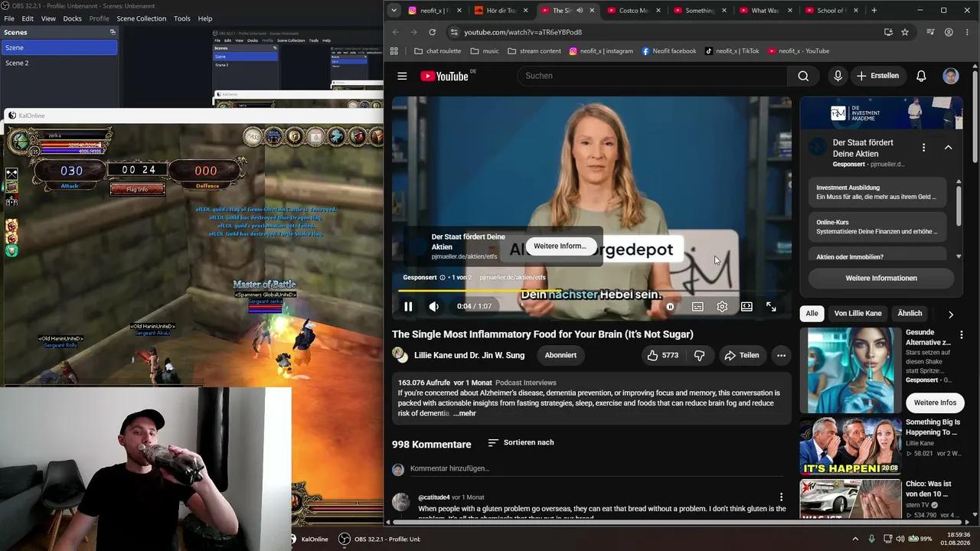Reload the YouTube page
This screenshot has height=551, width=980.
pyautogui.click(x=432, y=32)
